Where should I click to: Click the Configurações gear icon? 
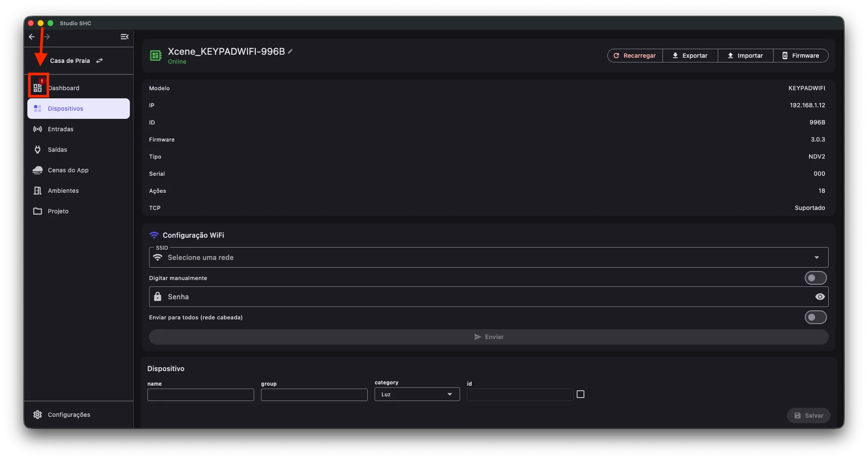click(38, 415)
